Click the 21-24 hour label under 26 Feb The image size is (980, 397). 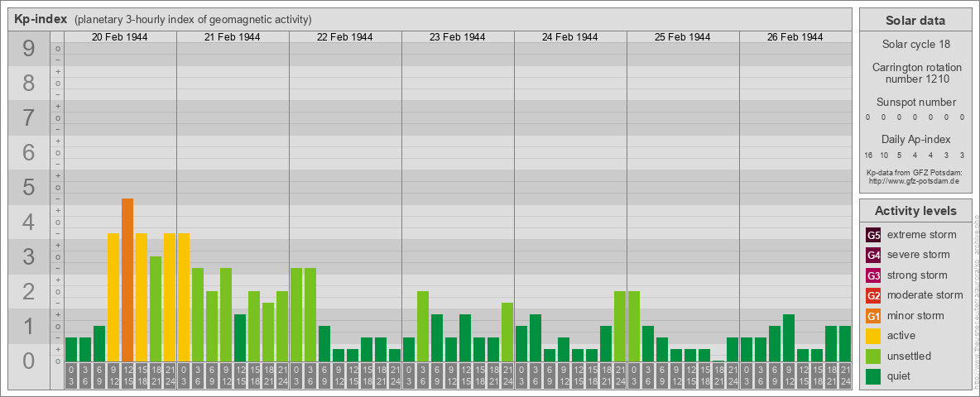(845, 375)
